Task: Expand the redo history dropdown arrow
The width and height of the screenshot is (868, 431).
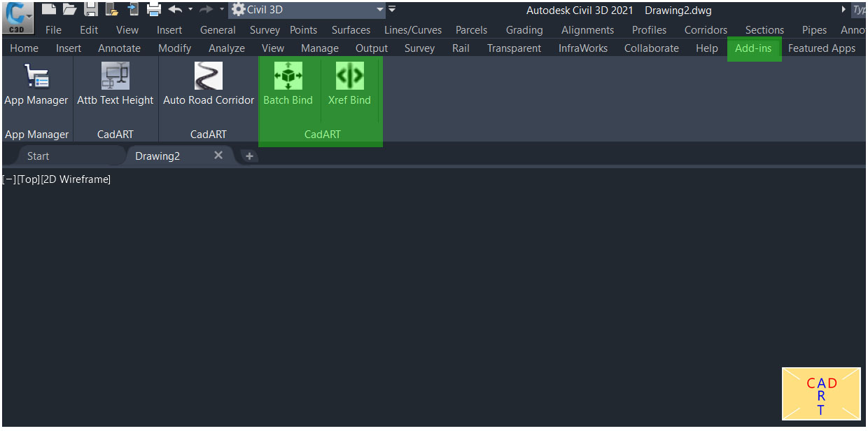Action: point(222,9)
